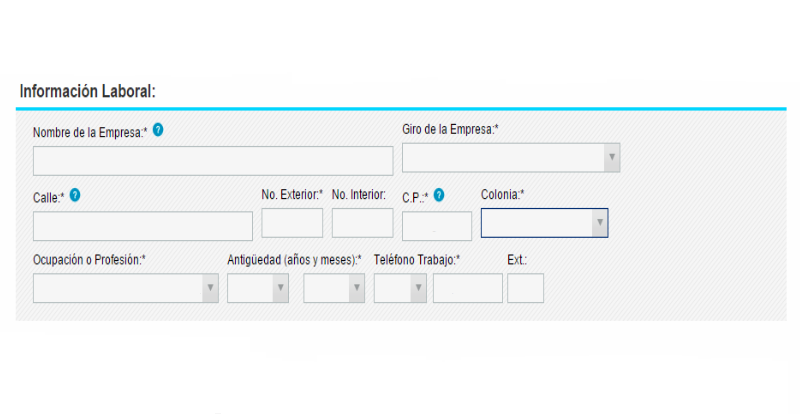
Task: Select the No. Exterior input box
Action: (x=292, y=223)
